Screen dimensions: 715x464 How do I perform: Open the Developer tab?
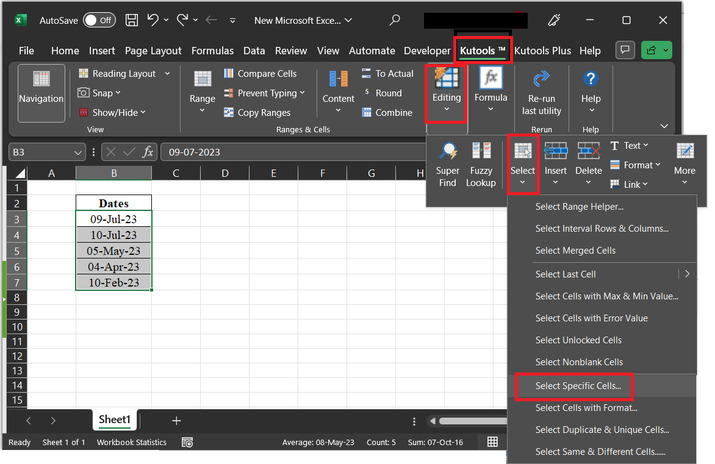pyautogui.click(x=427, y=51)
